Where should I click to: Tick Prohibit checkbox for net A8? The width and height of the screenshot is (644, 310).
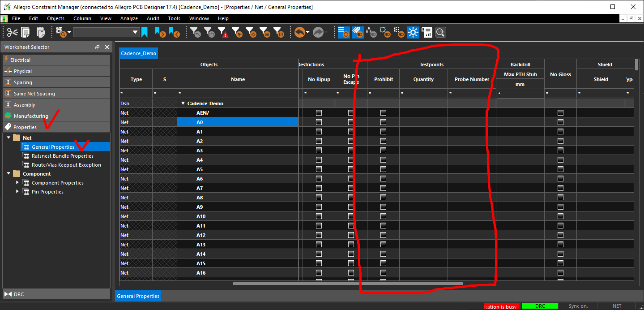(383, 198)
